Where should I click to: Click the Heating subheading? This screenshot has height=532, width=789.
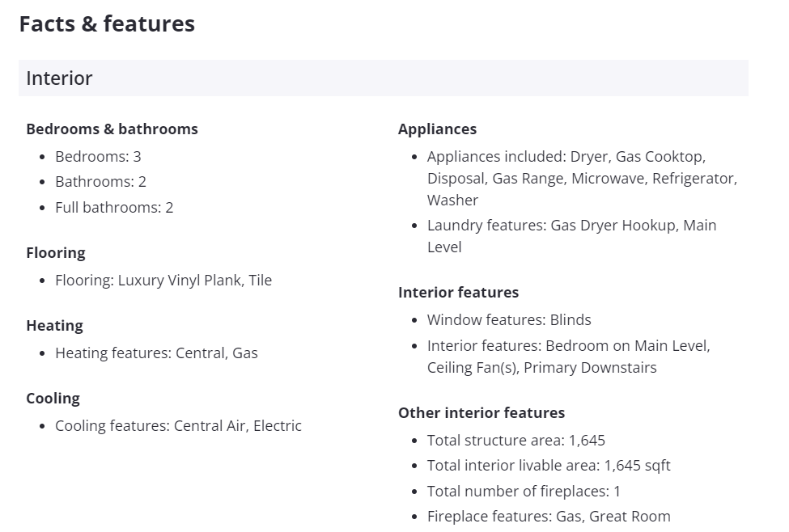coord(55,326)
